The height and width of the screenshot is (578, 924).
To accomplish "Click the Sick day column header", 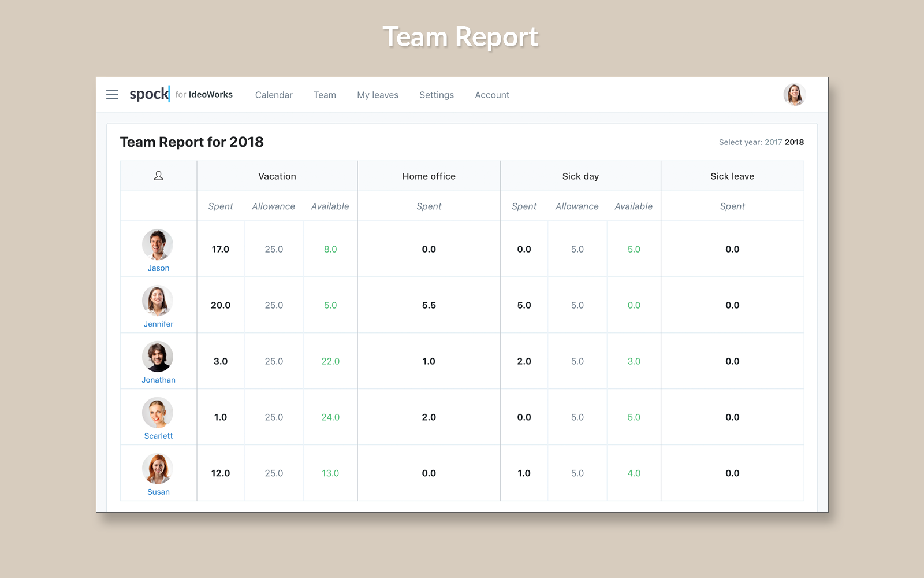I will point(580,176).
